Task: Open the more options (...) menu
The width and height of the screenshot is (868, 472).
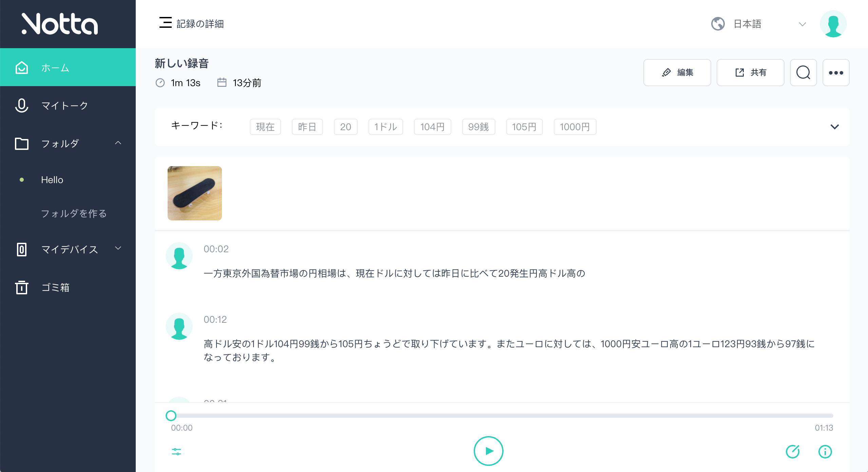Action: point(836,72)
